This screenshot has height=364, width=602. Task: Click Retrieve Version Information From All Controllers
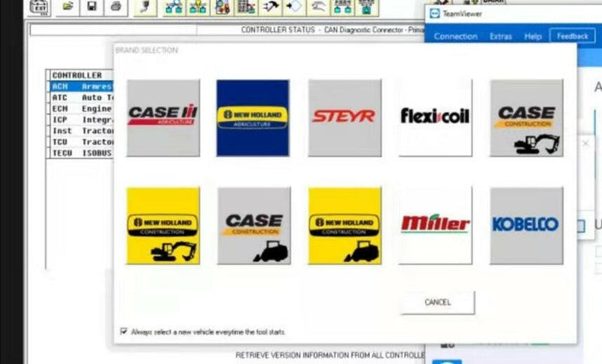pos(330,355)
